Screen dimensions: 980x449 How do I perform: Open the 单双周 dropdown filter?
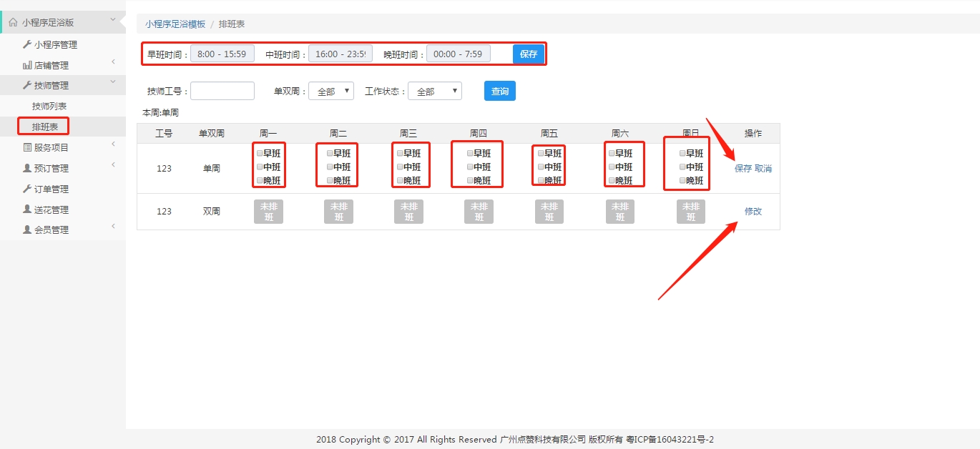tap(331, 92)
